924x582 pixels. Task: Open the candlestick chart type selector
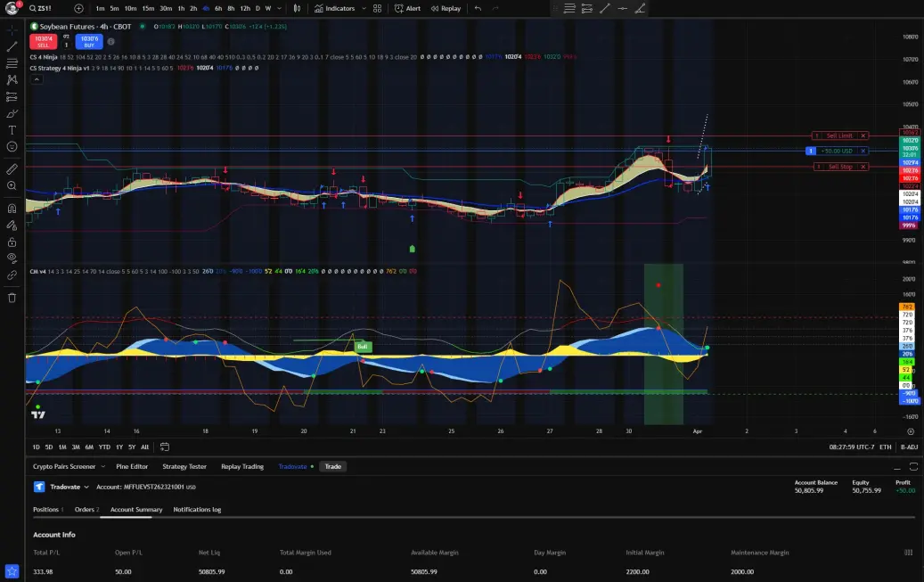(297, 8)
